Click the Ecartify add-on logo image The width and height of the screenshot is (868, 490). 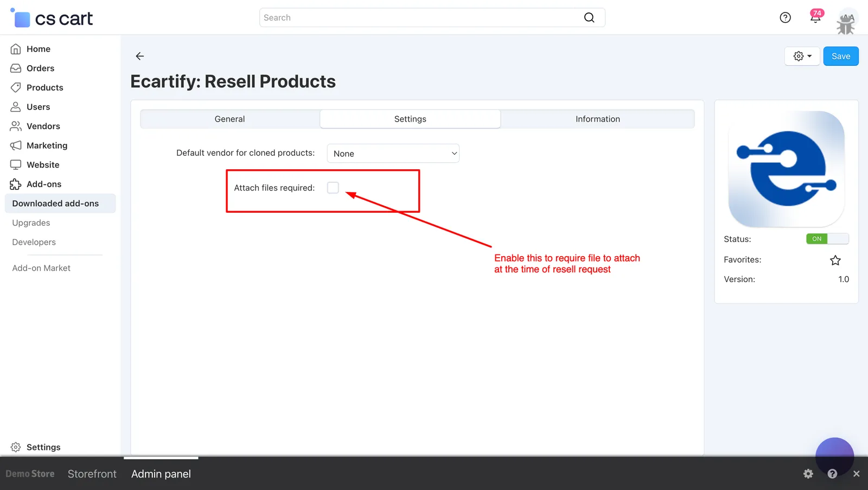(x=787, y=169)
